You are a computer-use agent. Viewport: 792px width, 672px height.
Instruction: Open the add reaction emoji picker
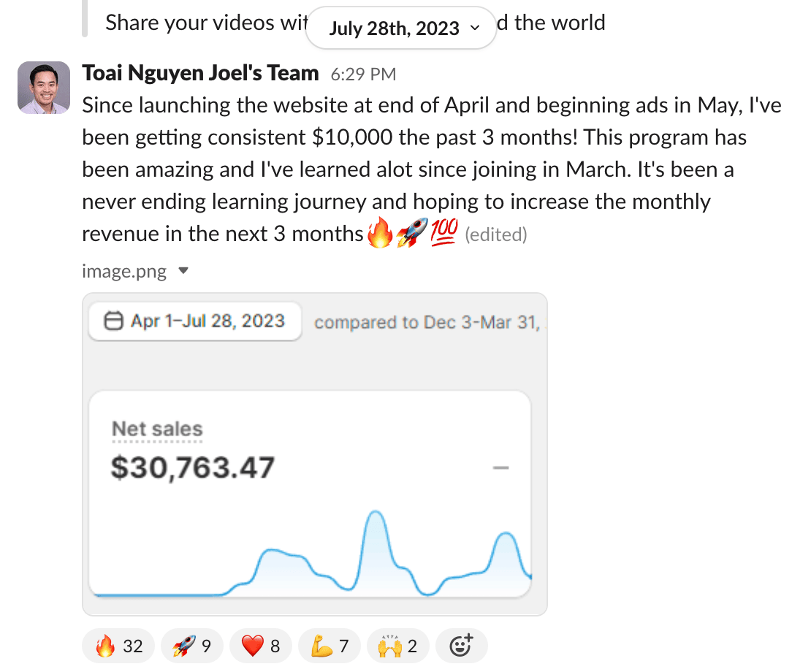click(461, 646)
